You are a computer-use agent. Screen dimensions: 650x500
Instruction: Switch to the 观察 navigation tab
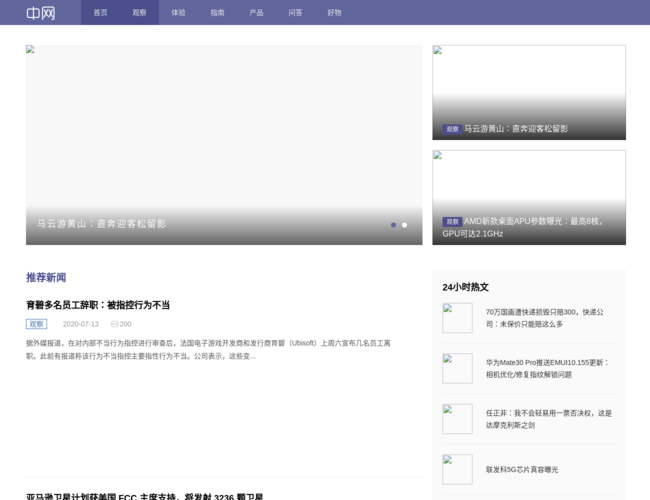pyautogui.click(x=139, y=13)
